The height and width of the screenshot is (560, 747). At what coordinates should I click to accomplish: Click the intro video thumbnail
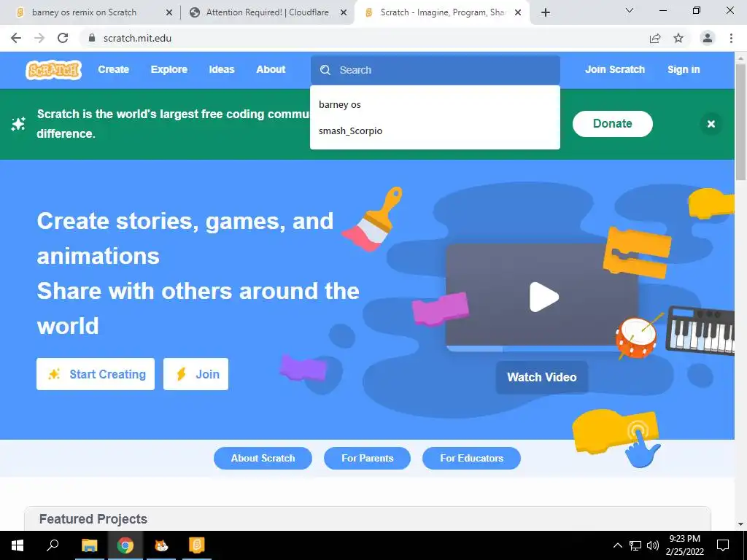click(x=542, y=297)
